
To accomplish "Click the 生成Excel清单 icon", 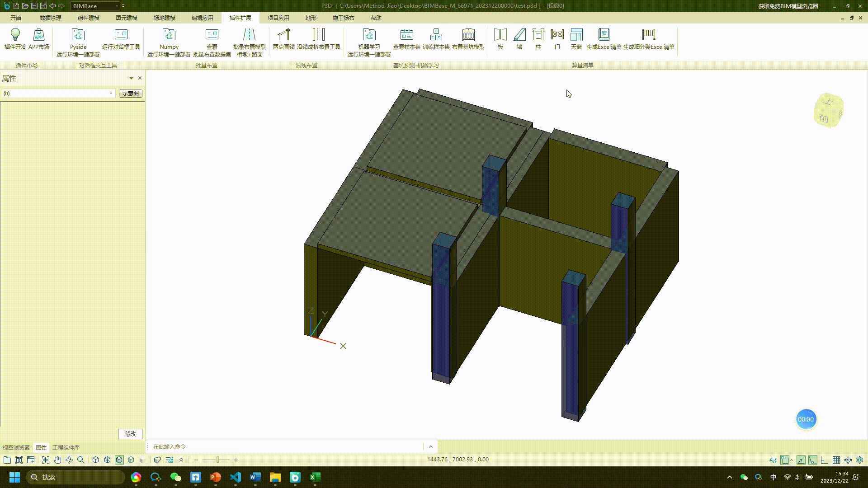I will 604,35.
